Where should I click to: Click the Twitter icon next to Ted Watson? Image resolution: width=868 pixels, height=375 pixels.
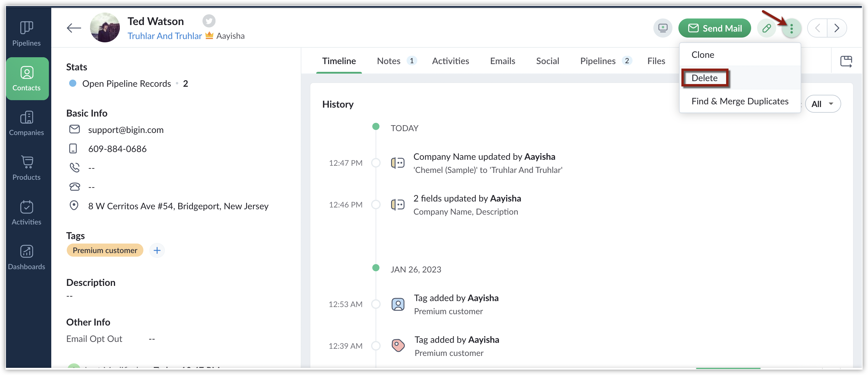click(x=209, y=21)
